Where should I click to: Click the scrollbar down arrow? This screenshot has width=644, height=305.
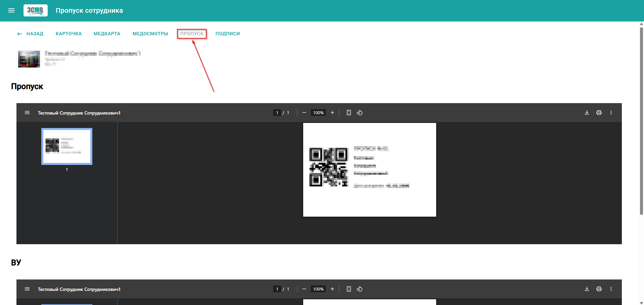pyautogui.click(x=641, y=303)
